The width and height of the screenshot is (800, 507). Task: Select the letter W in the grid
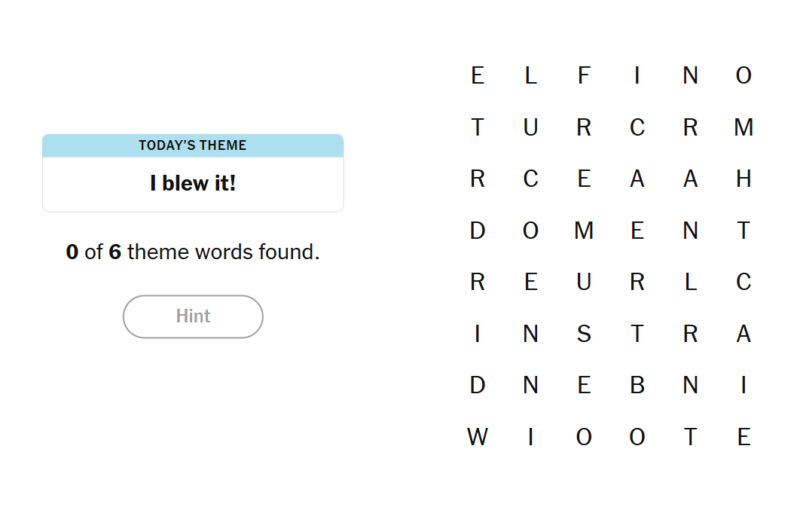click(x=477, y=437)
